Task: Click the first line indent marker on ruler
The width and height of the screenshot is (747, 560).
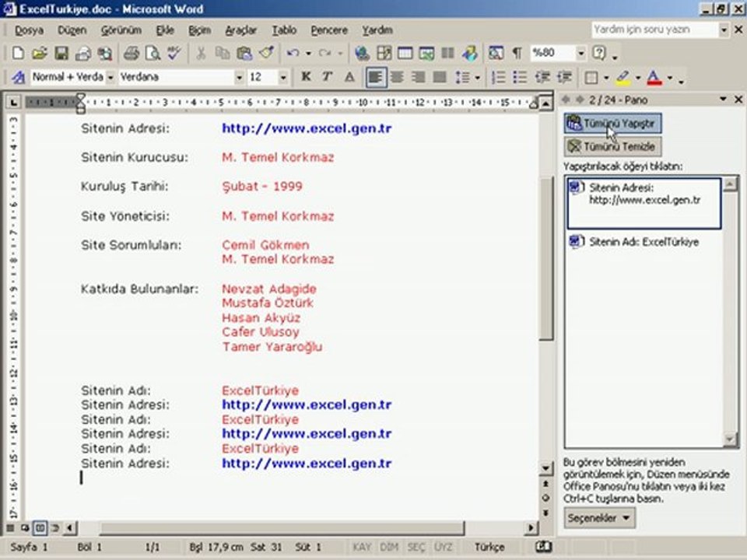Action: click(x=80, y=98)
